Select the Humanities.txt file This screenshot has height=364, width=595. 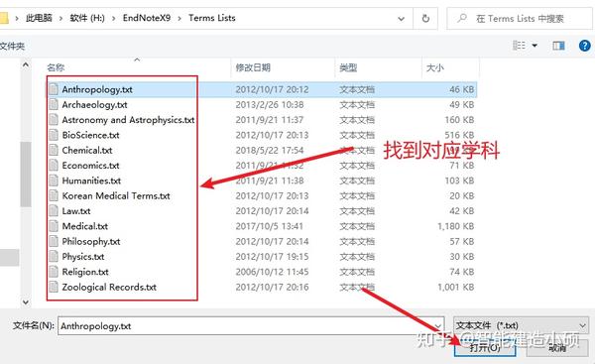[x=91, y=181]
